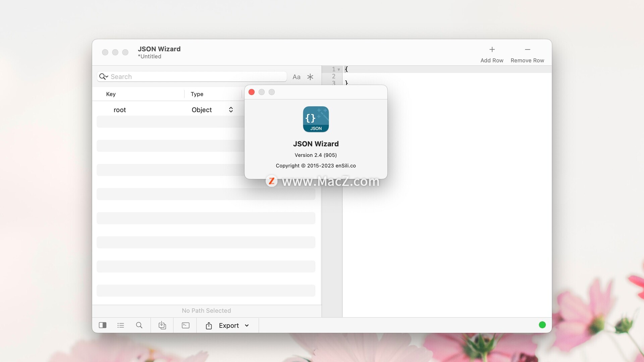Screen dimensions: 644x362
Task: Click the Remove Row minus button
Action: click(527, 50)
